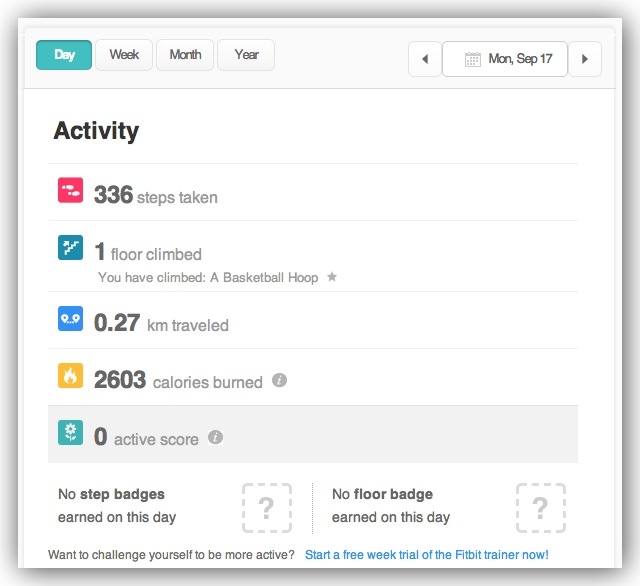Click the blue distance traveled icon
Image resolution: width=640 pixels, height=586 pixels.
[x=70, y=319]
